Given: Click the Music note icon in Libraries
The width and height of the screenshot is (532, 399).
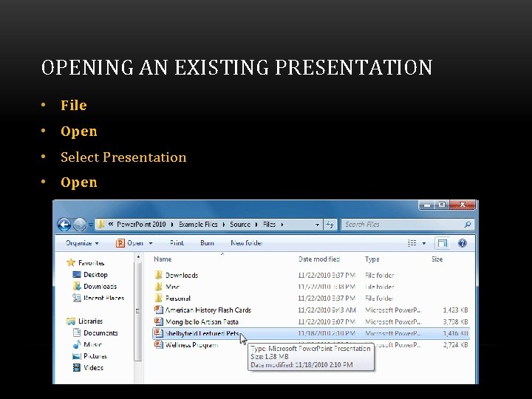Looking at the screenshot, I should point(77,344).
